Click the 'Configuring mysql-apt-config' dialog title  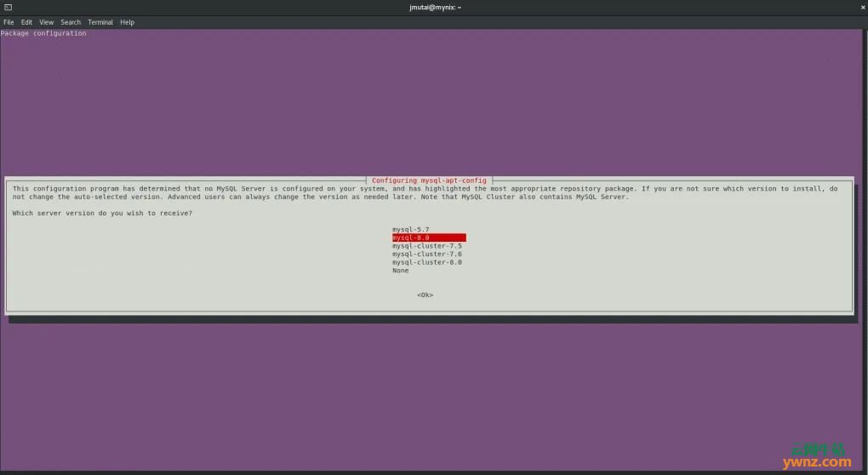pyautogui.click(x=429, y=180)
